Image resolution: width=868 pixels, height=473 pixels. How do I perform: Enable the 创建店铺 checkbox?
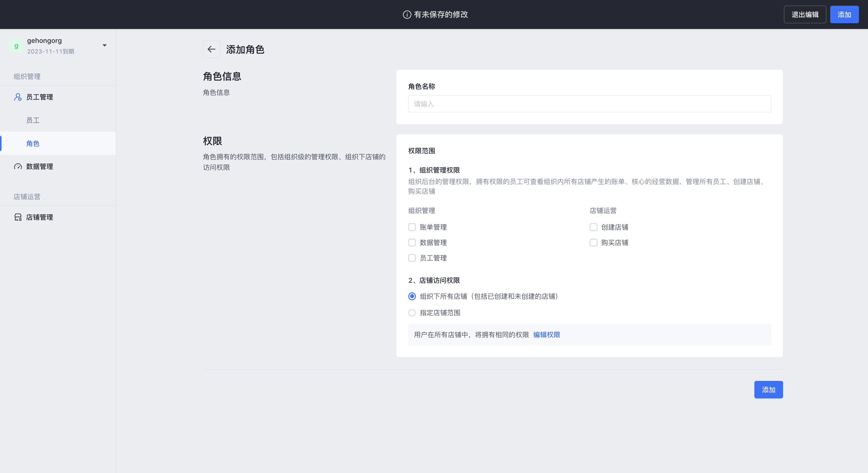tap(593, 227)
